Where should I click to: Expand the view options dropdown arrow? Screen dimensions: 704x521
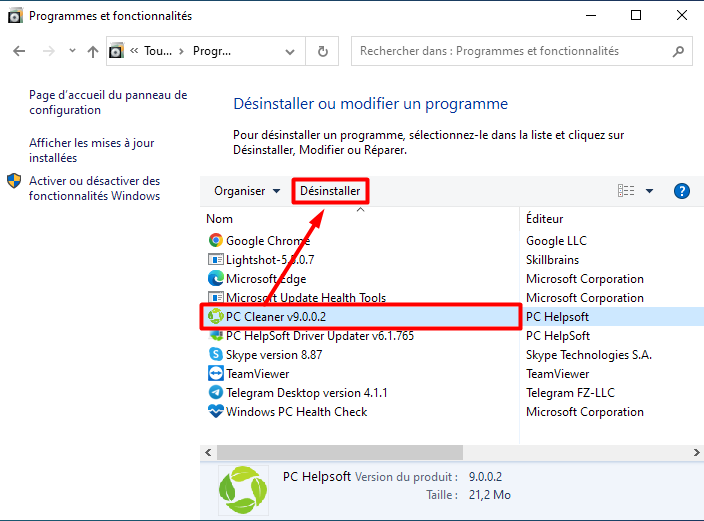[649, 191]
